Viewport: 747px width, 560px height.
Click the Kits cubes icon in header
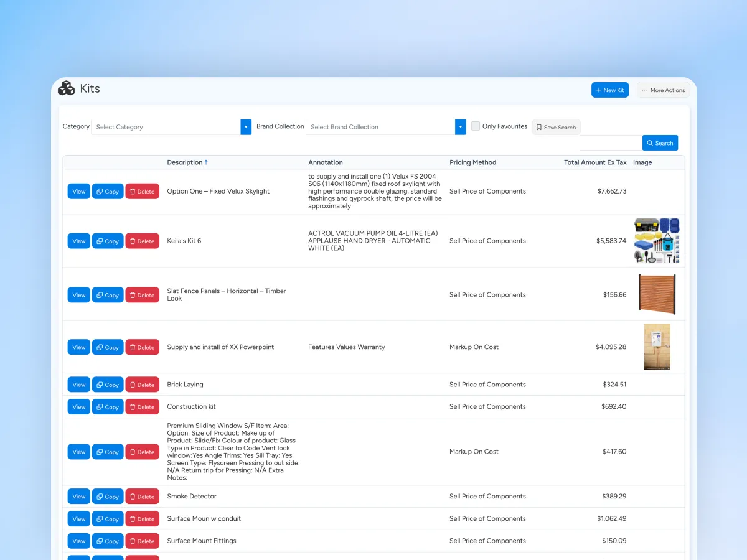(x=66, y=88)
